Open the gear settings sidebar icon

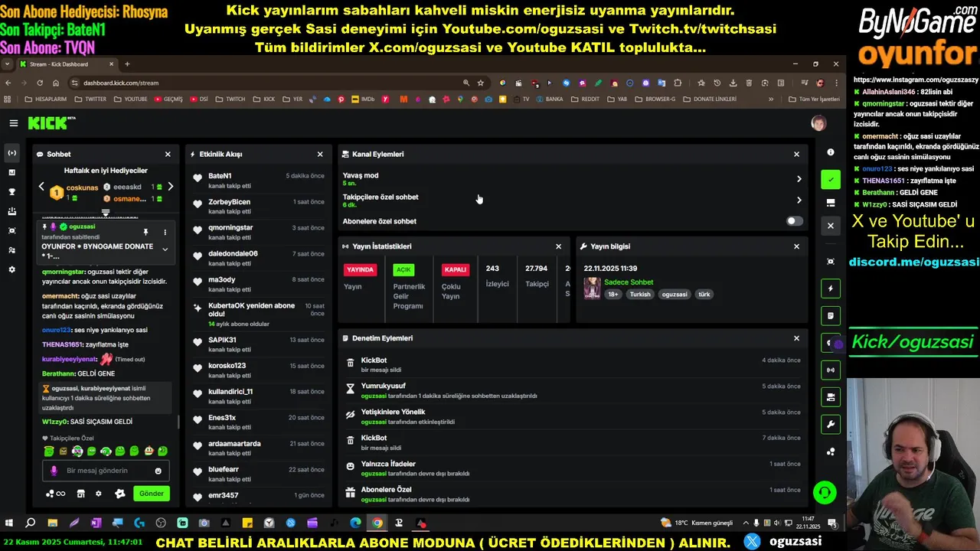11,269
